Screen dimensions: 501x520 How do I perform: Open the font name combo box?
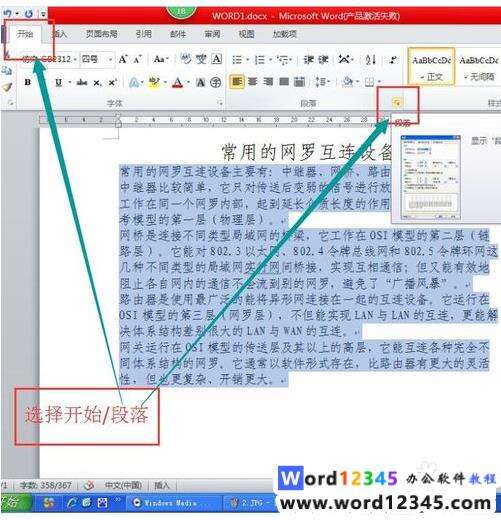pyautogui.click(x=49, y=59)
